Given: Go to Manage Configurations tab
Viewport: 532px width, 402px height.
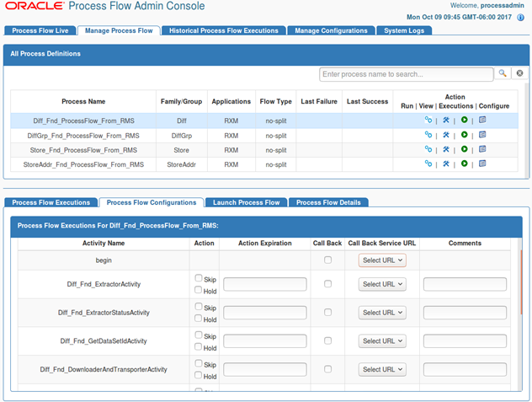Looking at the screenshot, I should point(331,30).
